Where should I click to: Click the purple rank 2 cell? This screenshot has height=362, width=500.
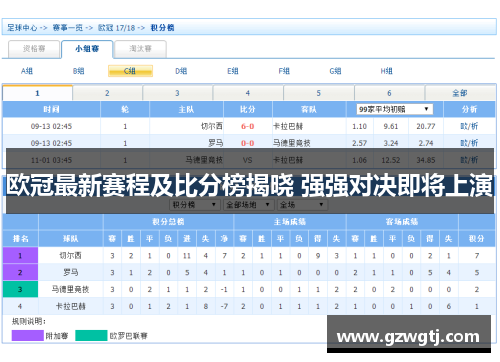tap(20, 272)
